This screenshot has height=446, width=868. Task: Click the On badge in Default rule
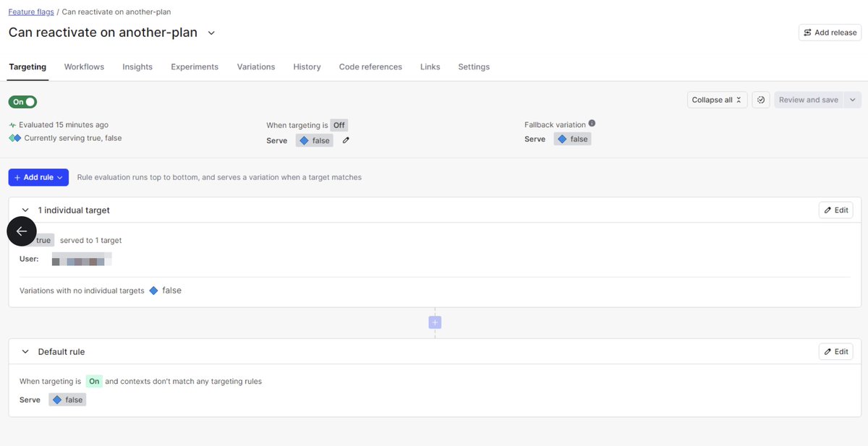pos(94,381)
